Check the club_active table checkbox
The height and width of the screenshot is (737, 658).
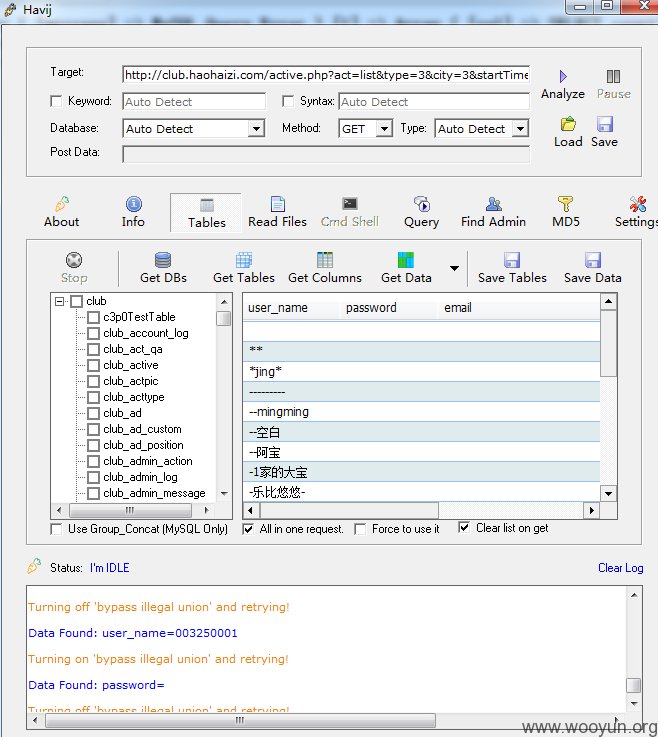pos(94,365)
